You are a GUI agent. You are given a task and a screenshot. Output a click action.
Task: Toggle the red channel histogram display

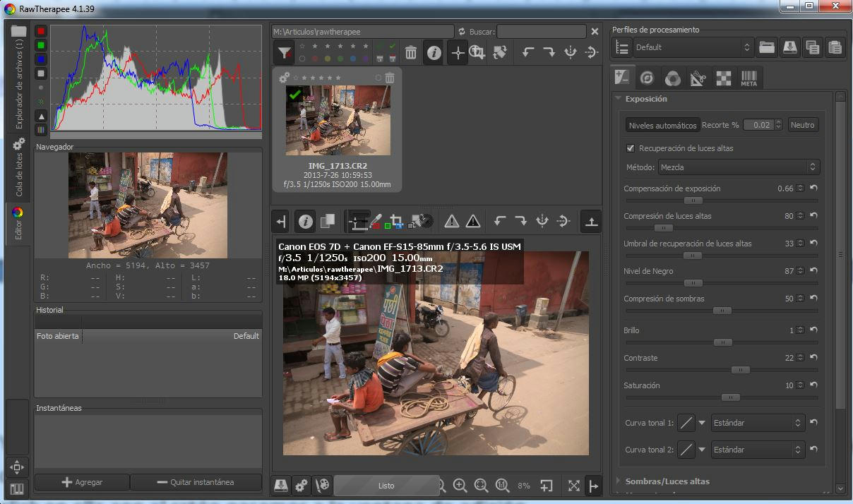41,31
